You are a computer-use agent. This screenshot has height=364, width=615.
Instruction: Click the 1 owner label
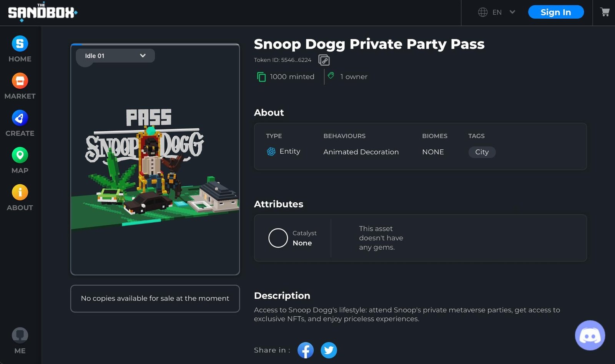click(x=354, y=77)
